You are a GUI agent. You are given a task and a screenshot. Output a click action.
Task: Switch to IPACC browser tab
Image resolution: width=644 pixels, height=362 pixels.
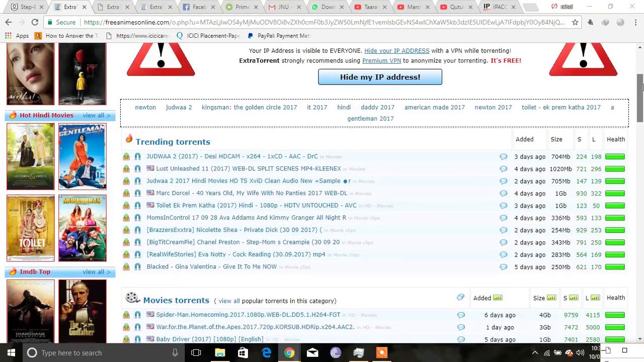(x=500, y=7)
